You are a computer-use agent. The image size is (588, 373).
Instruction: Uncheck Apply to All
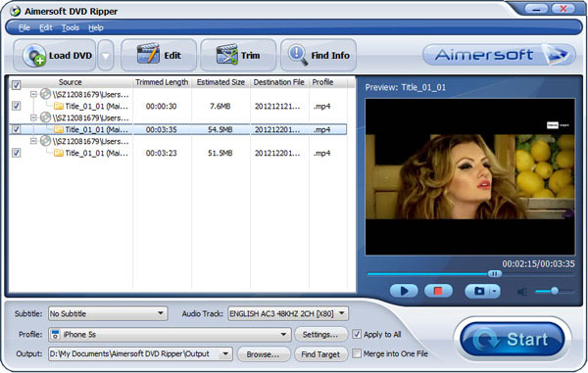point(357,334)
